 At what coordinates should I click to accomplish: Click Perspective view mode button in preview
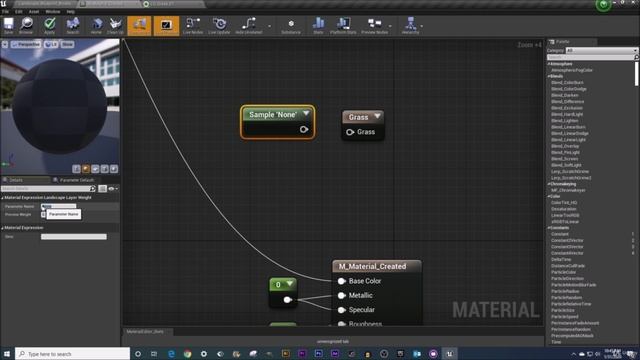tap(26, 44)
